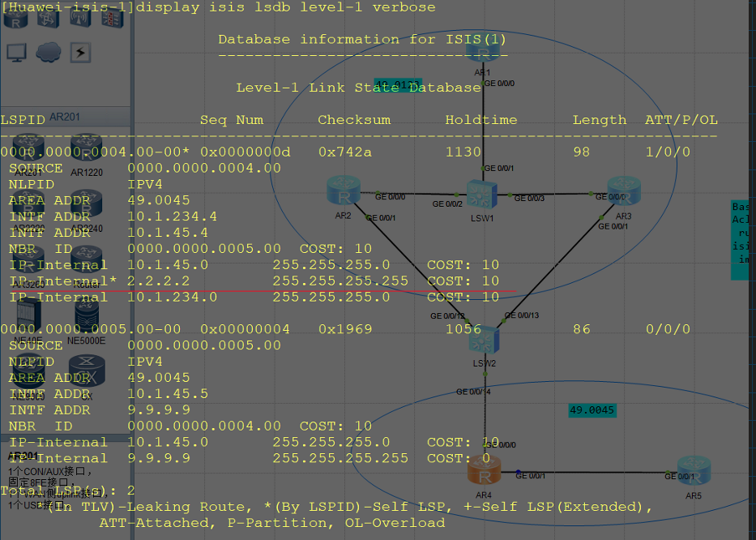
Task: Select router AR5 in the topology
Action: (x=694, y=470)
